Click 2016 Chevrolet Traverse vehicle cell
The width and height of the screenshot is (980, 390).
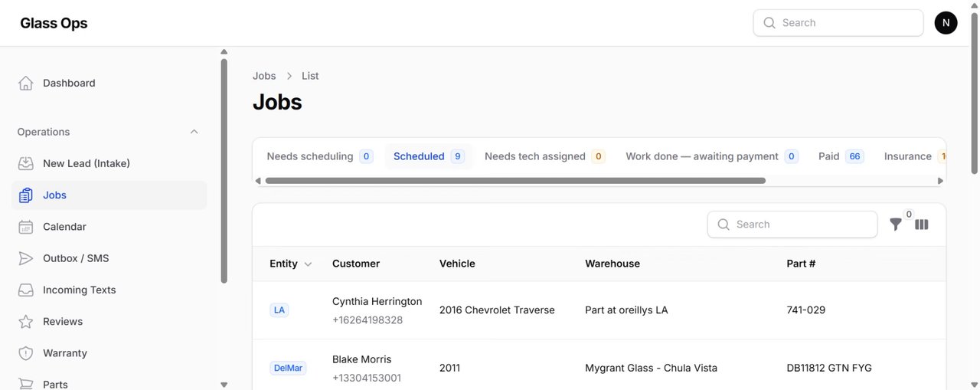497,310
